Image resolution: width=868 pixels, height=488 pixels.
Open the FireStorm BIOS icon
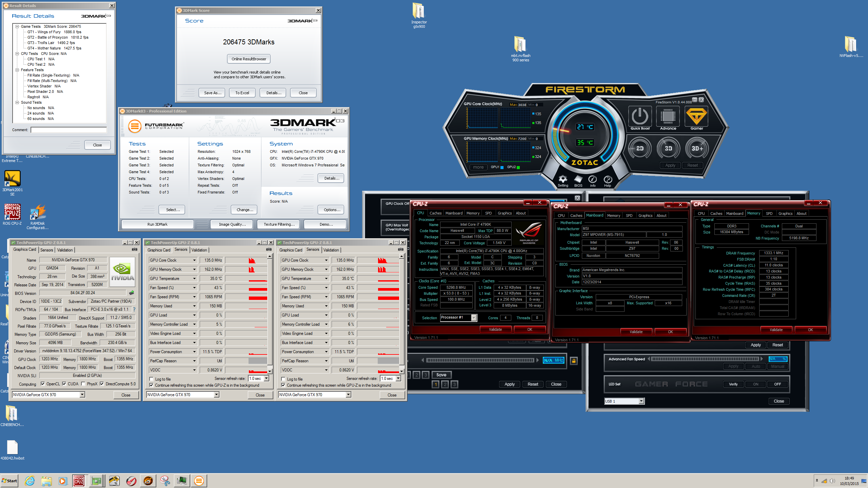(578, 179)
